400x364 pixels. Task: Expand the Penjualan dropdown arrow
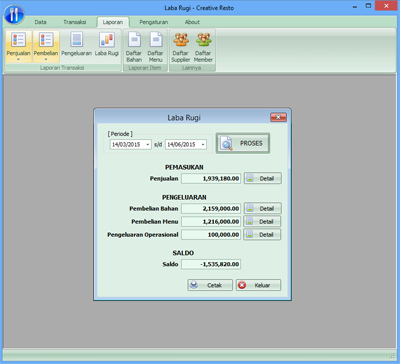pyautogui.click(x=18, y=59)
